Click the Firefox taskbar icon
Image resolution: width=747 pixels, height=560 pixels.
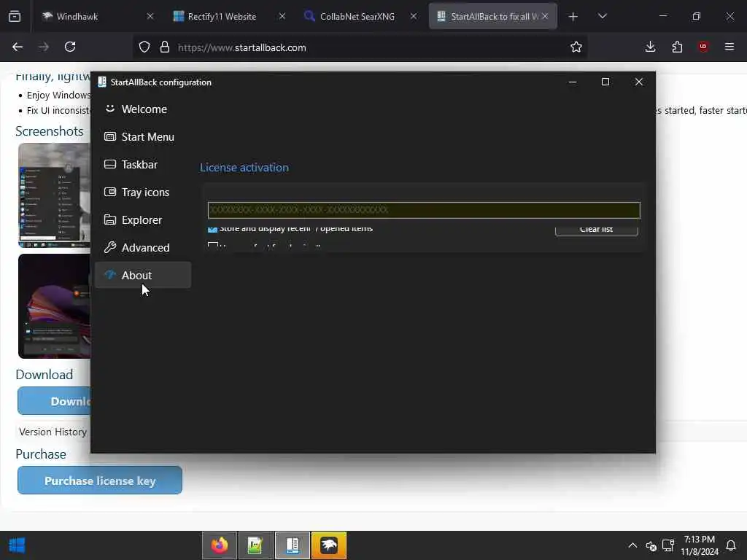click(x=219, y=545)
